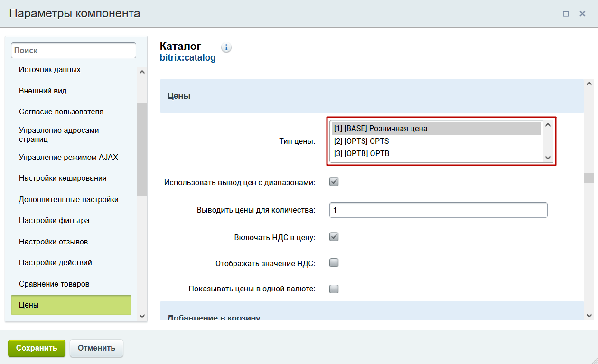Click the down arrow of the price type list
This screenshot has width=598, height=364.
click(x=547, y=157)
